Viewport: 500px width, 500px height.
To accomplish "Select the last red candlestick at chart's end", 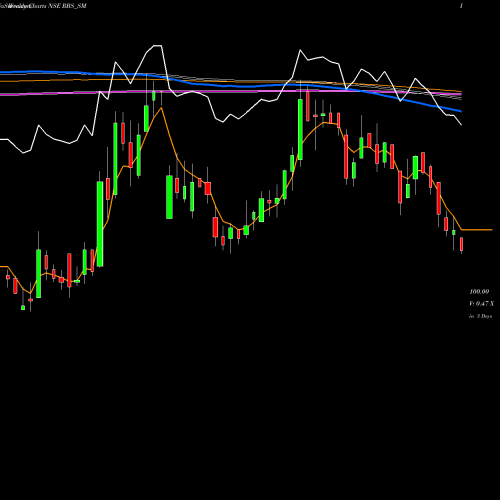I will (462, 244).
